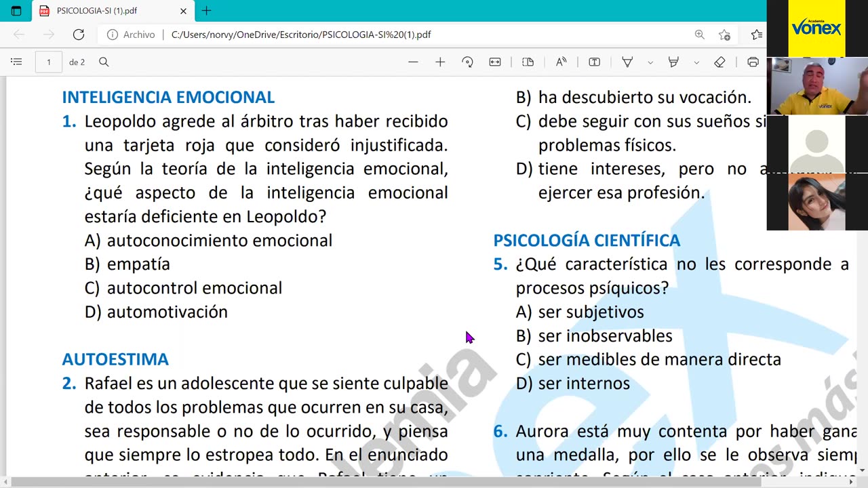868x488 pixels.
Task: Select the Draw pen tool
Action: 628,62
